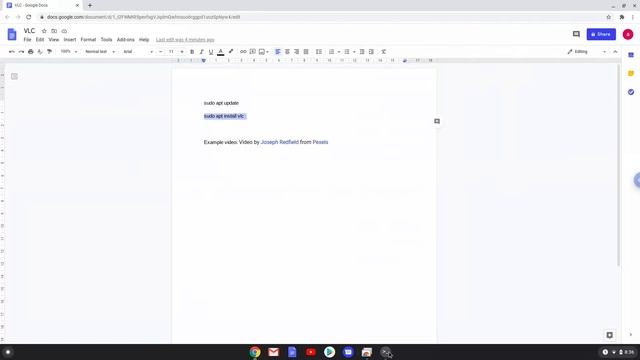
Task: Open the Joseph Redfield link
Action: point(280,142)
